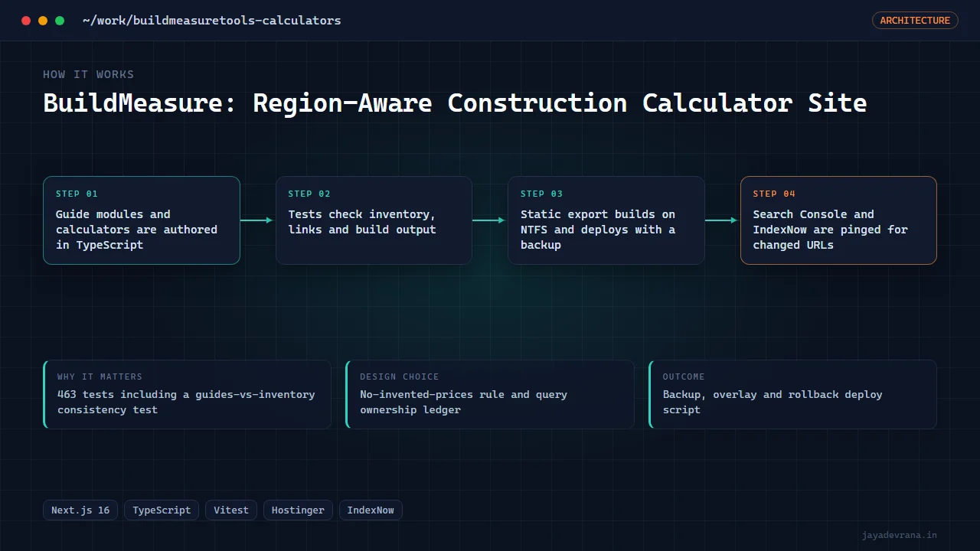Screen dimensions: 980x551
Task: Select the buildmeasuretools-calculators path text
Action: [x=212, y=21]
